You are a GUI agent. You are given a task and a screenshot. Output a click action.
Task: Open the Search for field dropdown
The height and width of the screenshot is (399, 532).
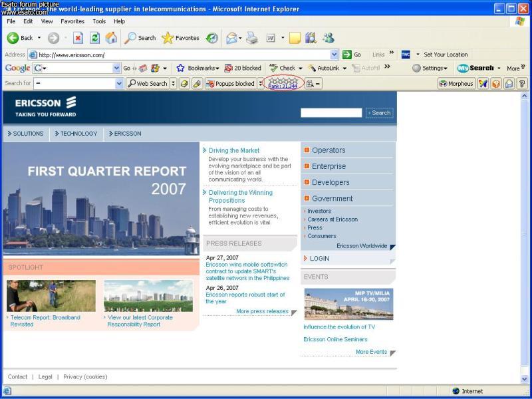[x=119, y=84]
